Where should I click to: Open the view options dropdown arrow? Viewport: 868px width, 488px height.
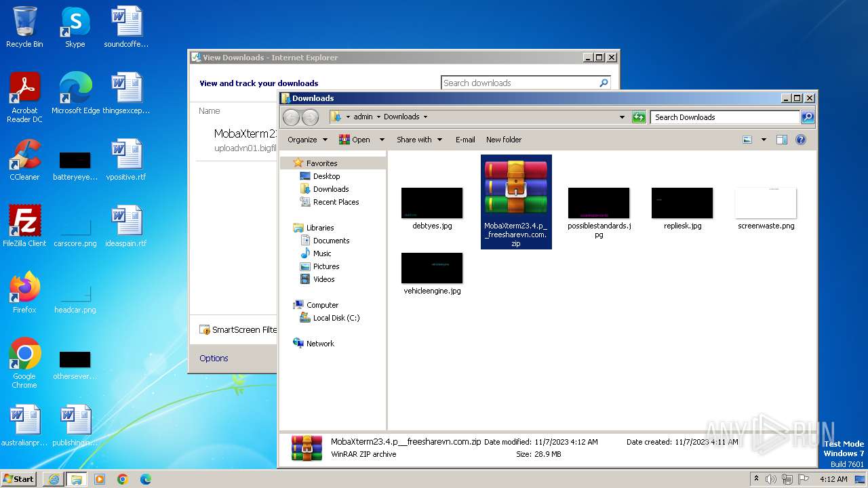764,140
